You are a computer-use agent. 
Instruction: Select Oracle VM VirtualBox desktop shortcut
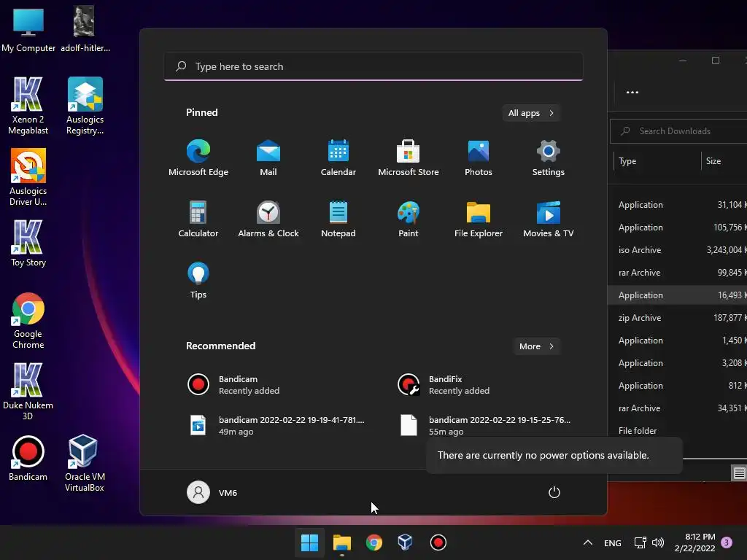(x=85, y=463)
